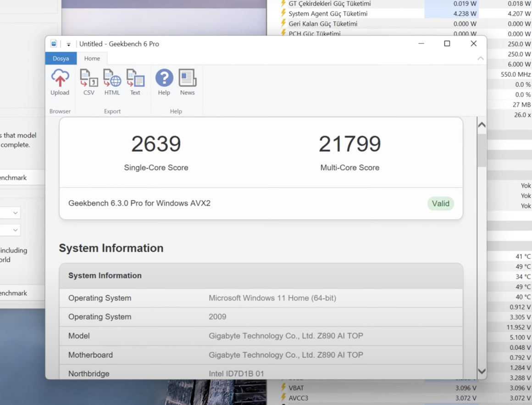Screen dimensions: 532x405
Task: Click the Geekbench 6.3.0 Pro for Windows AVX2 text
Action: pyautogui.click(x=139, y=203)
